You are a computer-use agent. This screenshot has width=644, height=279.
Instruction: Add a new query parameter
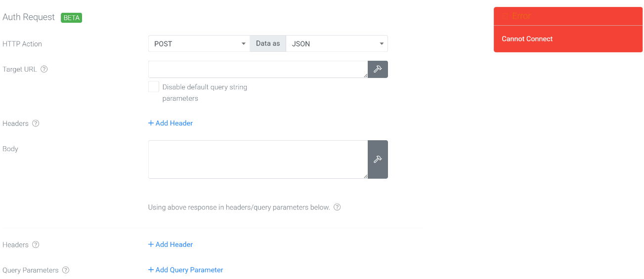(x=185, y=271)
